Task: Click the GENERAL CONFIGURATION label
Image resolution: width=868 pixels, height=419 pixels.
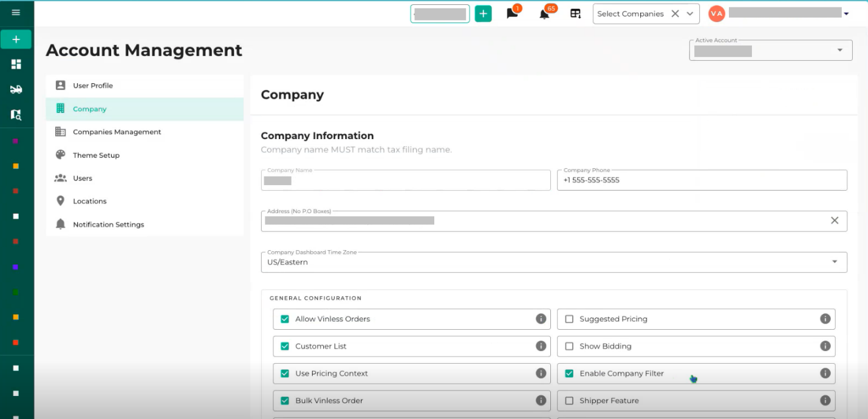Action: pyautogui.click(x=315, y=298)
